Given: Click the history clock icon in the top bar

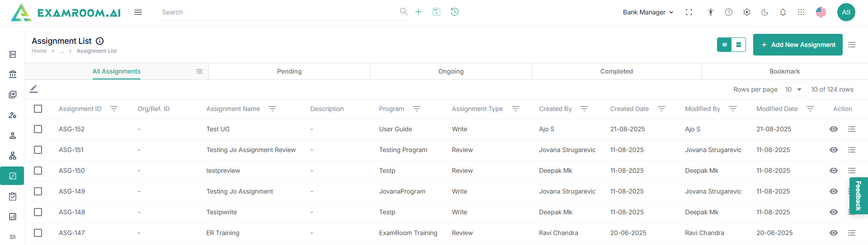Looking at the screenshot, I should click(x=454, y=12).
